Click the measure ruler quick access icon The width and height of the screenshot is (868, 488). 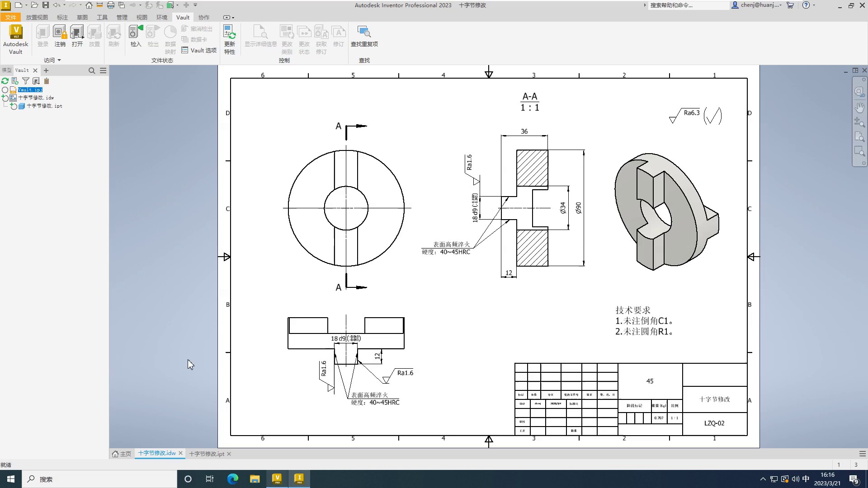99,5
